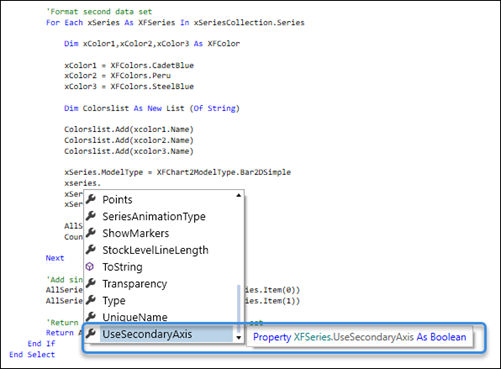Click the autocomplete list's down scroll arrow
This screenshot has height=369, width=501.
(x=239, y=338)
